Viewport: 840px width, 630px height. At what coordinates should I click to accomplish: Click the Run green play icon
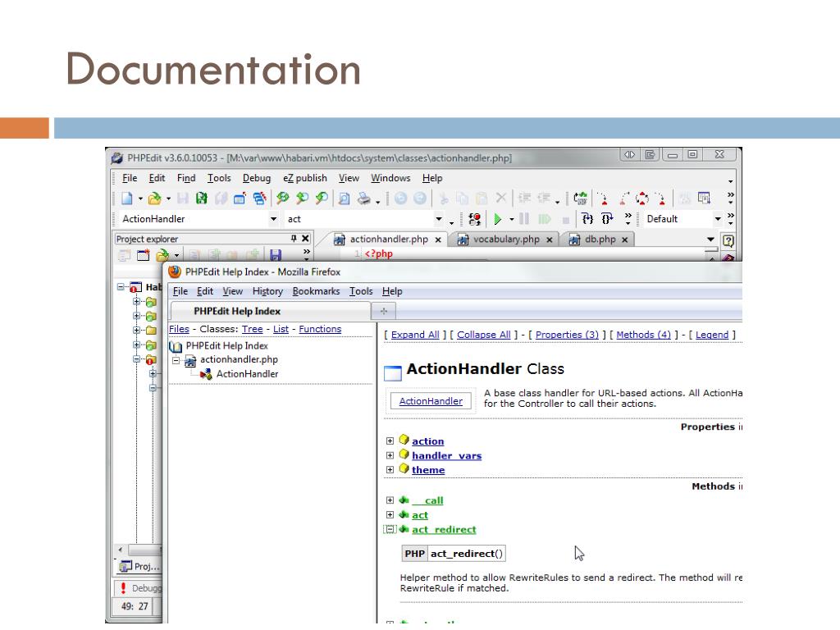498,219
